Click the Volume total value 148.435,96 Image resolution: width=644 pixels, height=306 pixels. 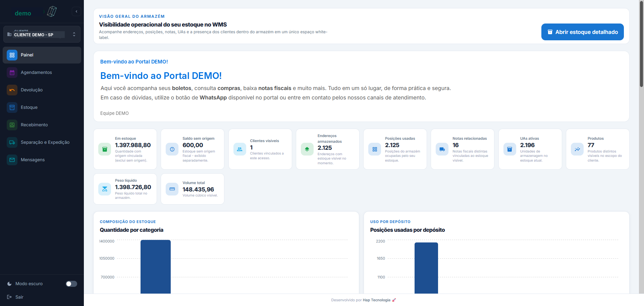coord(198,189)
